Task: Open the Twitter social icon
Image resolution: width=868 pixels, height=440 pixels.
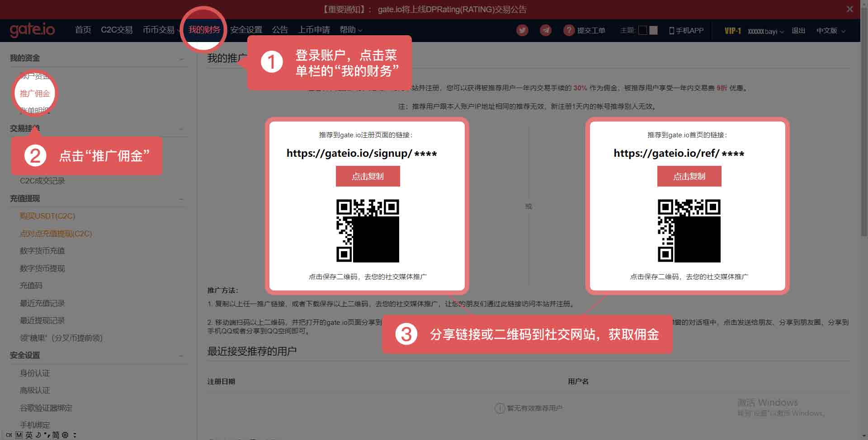Action: (x=522, y=30)
